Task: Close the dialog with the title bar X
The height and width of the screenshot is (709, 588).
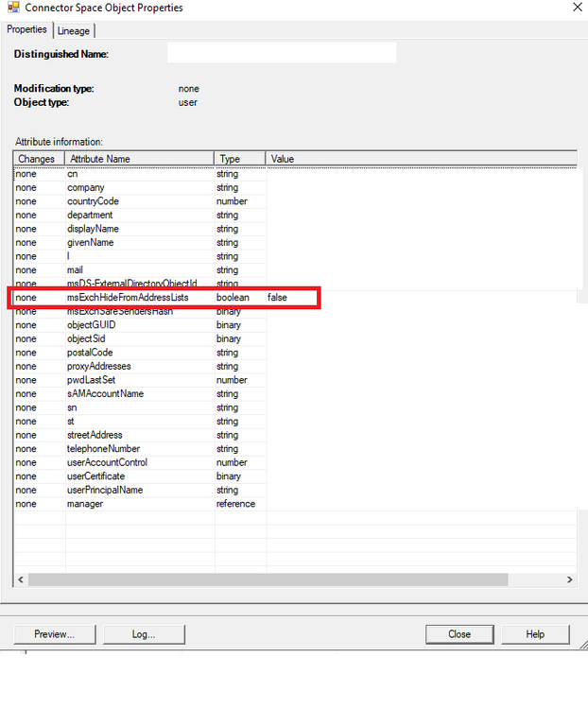Action: point(577,8)
